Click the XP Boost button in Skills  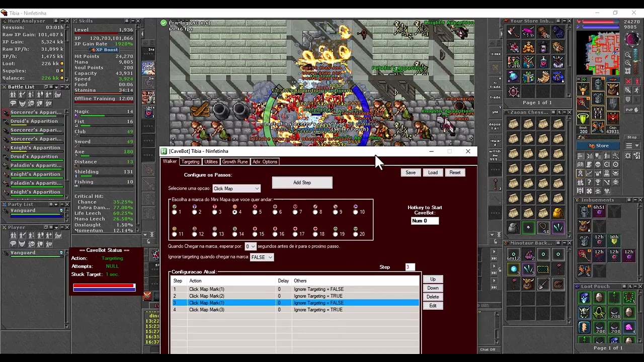tap(104, 50)
